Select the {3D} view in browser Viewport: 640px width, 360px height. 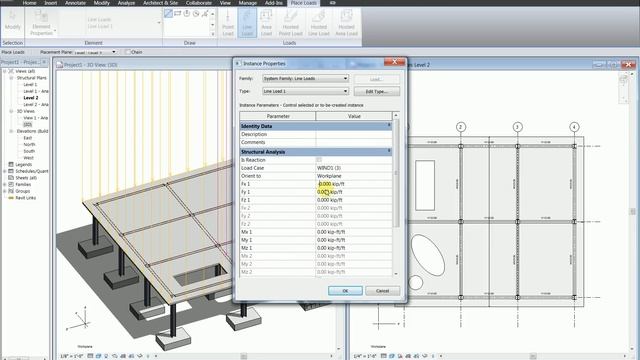pyautogui.click(x=27, y=124)
